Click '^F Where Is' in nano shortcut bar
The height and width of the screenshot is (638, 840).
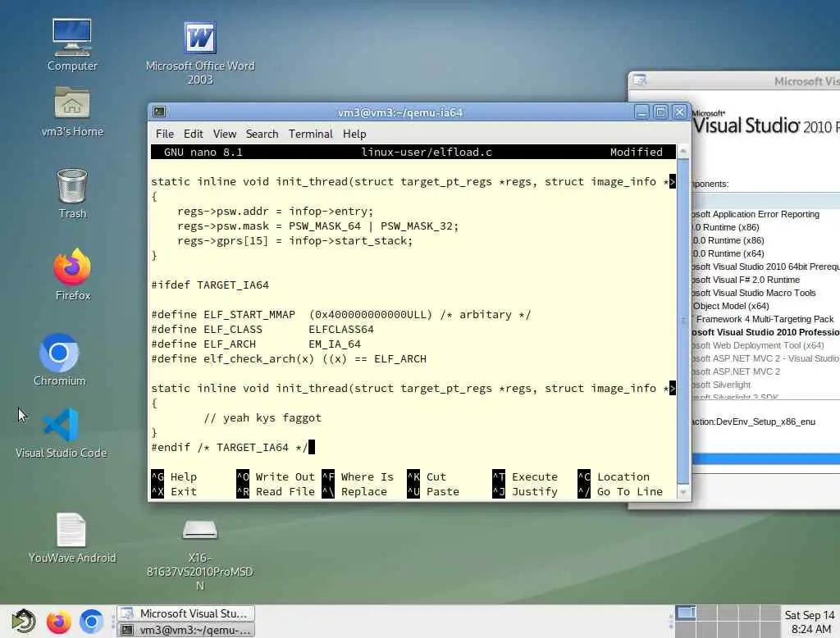(358, 476)
